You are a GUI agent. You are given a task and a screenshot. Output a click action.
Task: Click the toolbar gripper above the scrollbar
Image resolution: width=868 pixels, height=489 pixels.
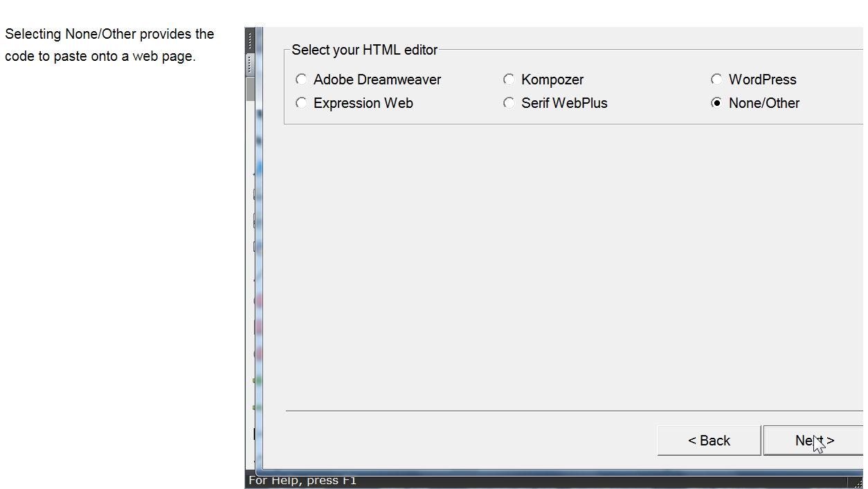point(250,64)
